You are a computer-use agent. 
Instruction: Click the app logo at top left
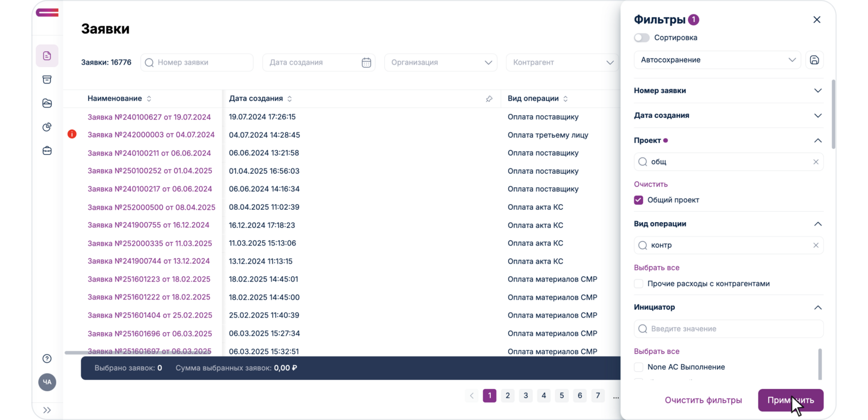47,12
